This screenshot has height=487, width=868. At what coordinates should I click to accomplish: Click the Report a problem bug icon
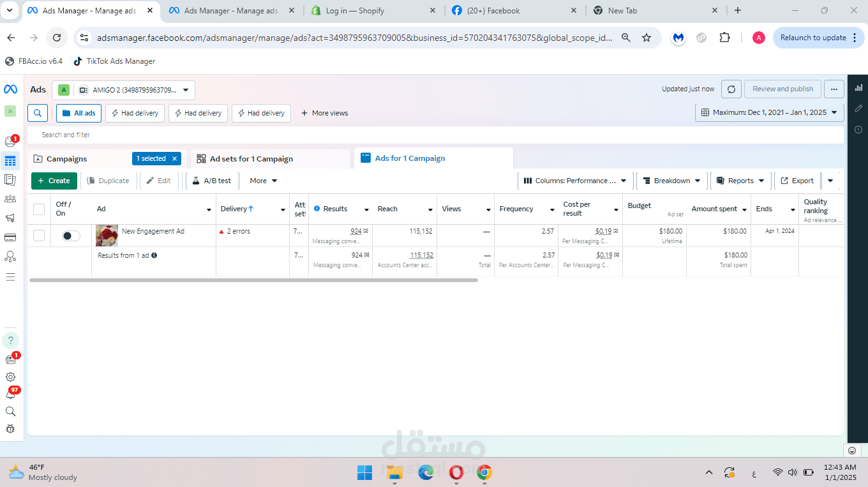(x=10, y=429)
